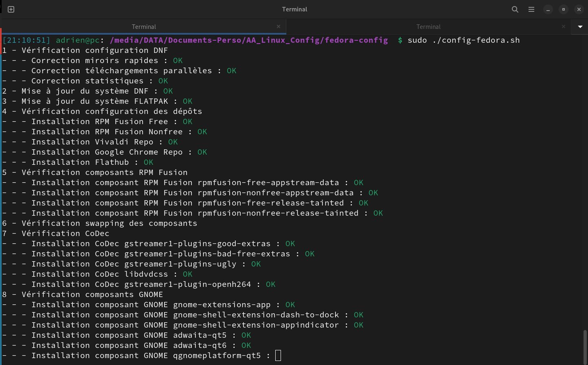
Task: Click 'qgnomeplatform-qt5' text
Action: click(217, 356)
